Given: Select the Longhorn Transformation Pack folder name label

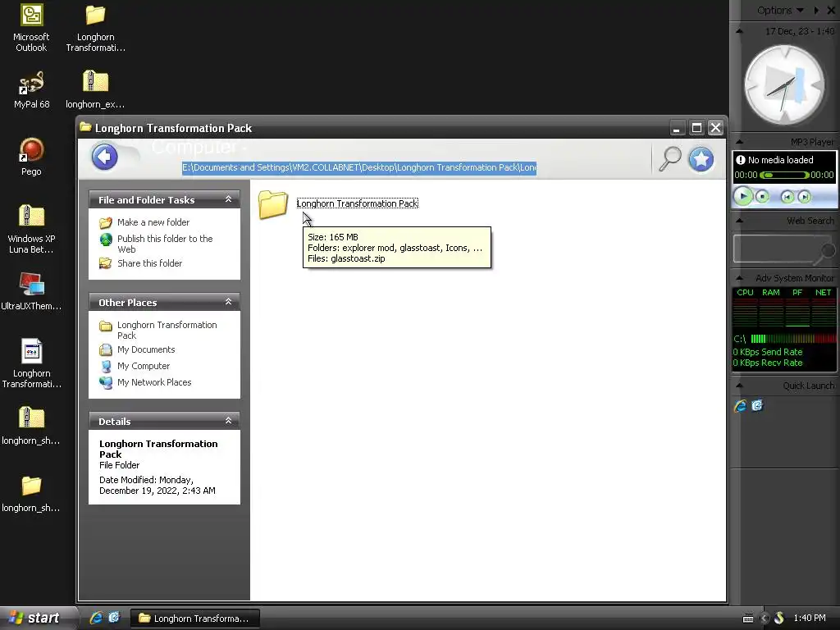Looking at the screenshot, I should 358,203.
